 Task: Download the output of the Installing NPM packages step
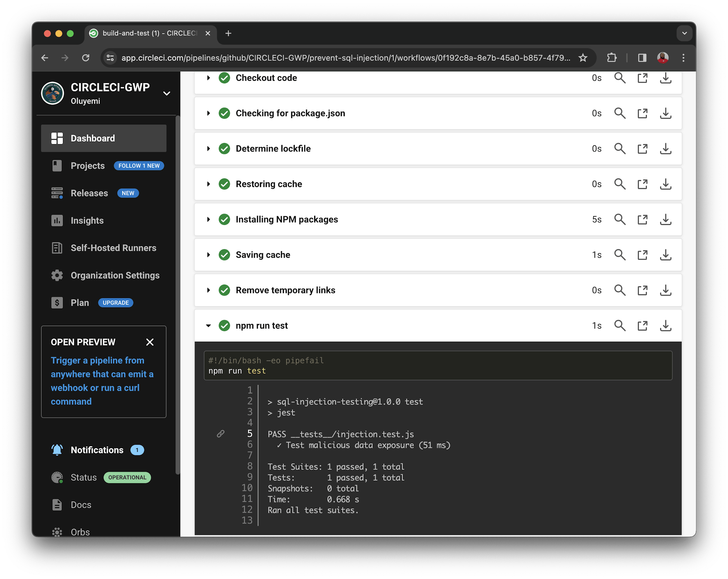click(666, 219)
